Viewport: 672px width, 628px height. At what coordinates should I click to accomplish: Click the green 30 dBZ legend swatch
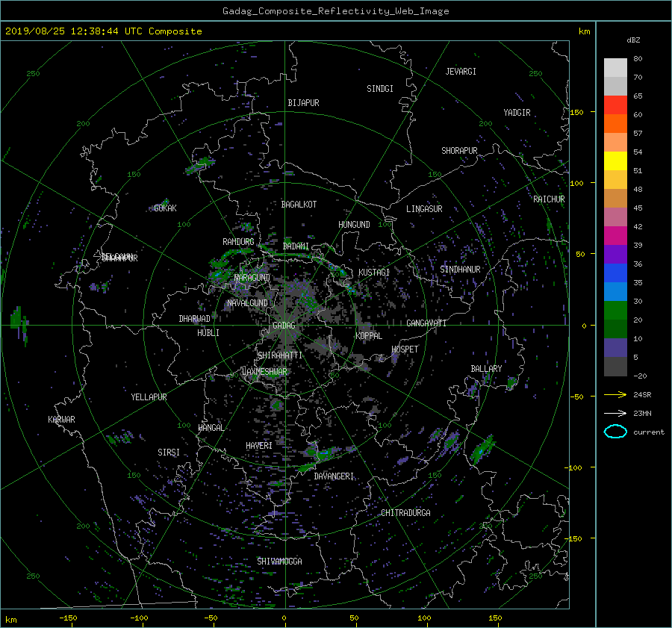(615, 310)
